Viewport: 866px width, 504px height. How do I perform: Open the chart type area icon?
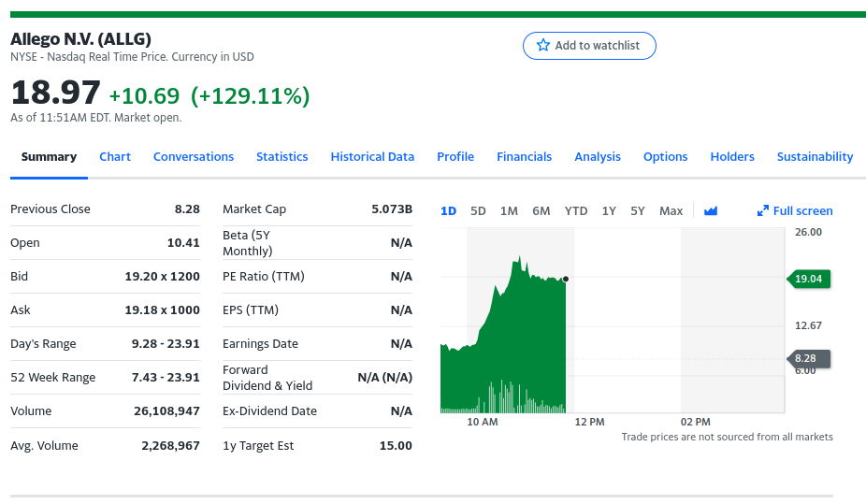[711, 211]
